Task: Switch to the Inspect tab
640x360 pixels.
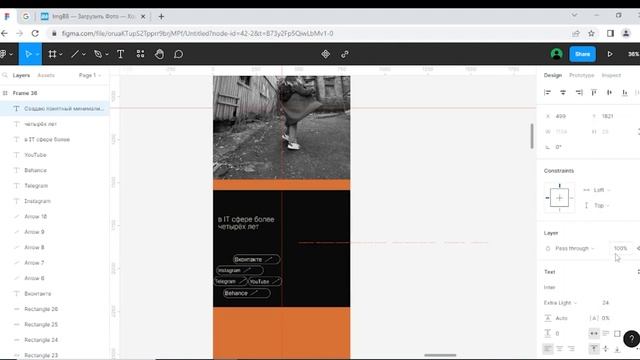Action: pos(611,75)
